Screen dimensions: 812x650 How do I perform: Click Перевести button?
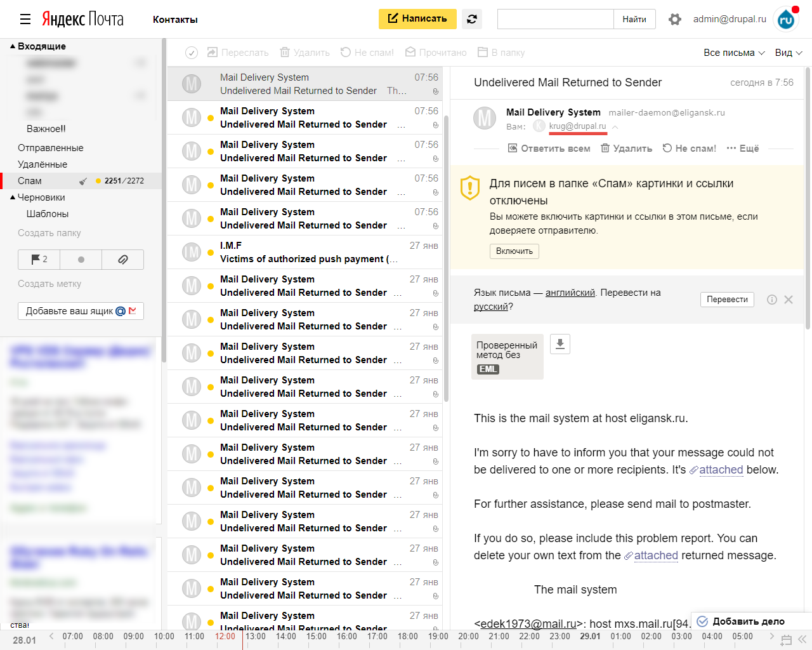727,300
